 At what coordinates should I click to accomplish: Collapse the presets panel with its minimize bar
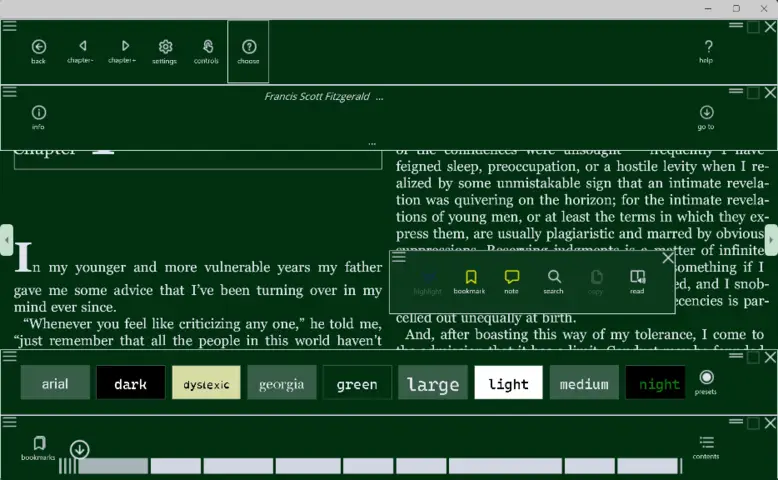(736, 355)
